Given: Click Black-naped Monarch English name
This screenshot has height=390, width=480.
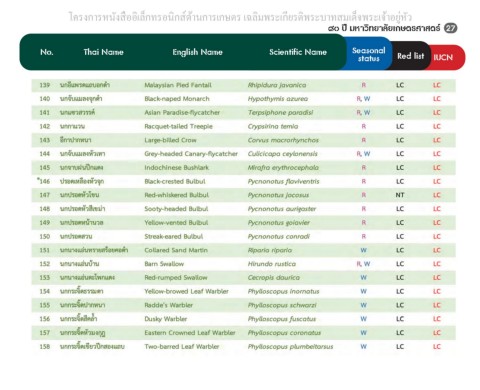Looking at the screenshot, I should coord(177,99).
